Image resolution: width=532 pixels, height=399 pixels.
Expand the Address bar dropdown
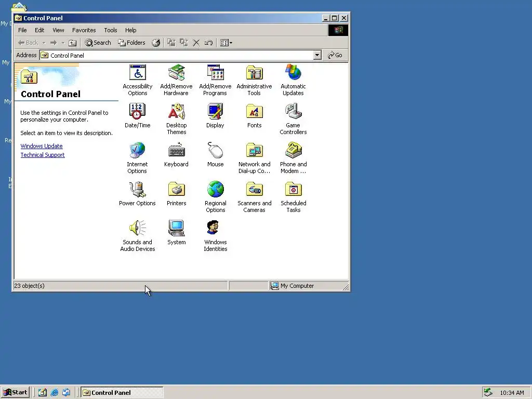[317, 55]
